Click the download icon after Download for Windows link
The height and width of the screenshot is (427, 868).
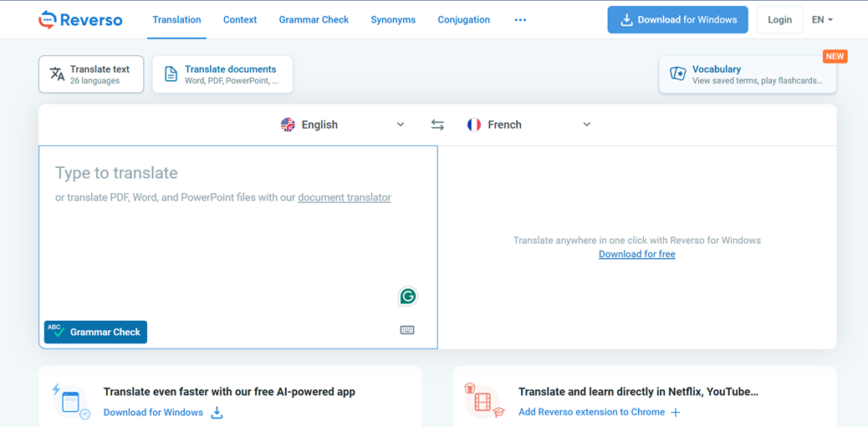pos(217,413)
